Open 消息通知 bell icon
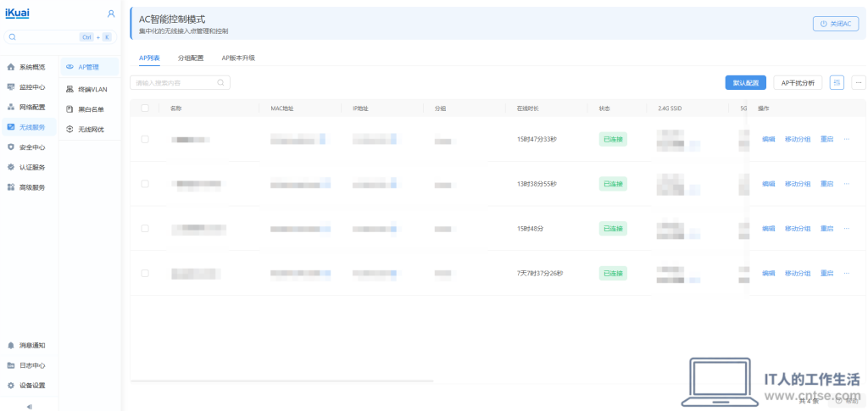The width and height of the screenshot is (868, 411). pos(10,345)
